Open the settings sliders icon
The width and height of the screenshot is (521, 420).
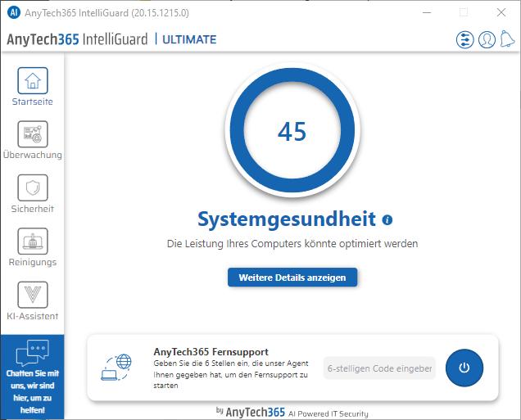coord(464,39)
